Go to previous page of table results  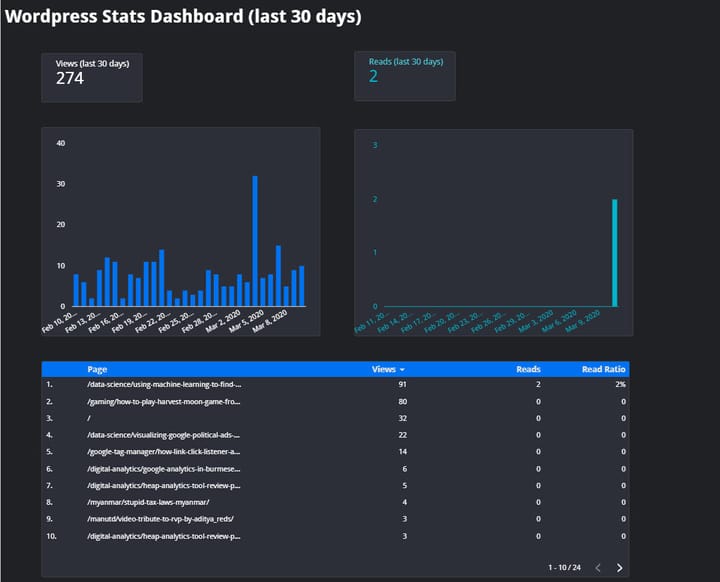[x=598, y=568]
